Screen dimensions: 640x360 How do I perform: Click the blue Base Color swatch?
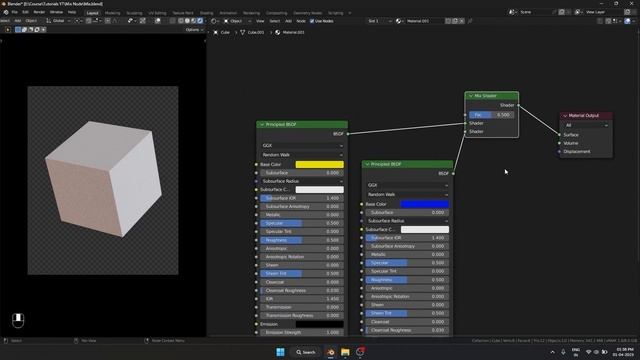point(424,204)
